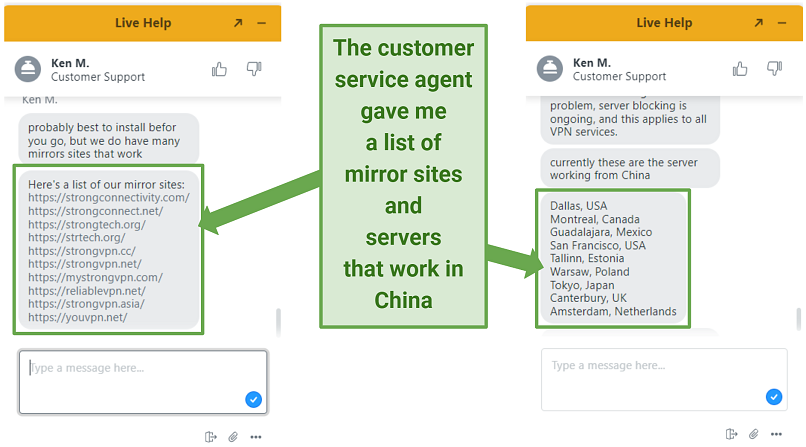Open the reliablevpn.net mirror link
Screen dimensions: 806x447
pyautogui.click(x=87, y=291)
